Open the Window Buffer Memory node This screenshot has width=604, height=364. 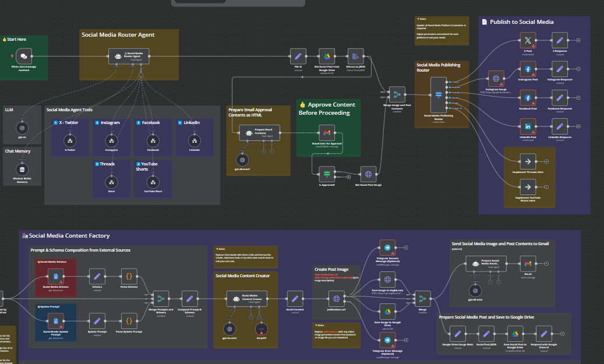[x=22, y=169]
